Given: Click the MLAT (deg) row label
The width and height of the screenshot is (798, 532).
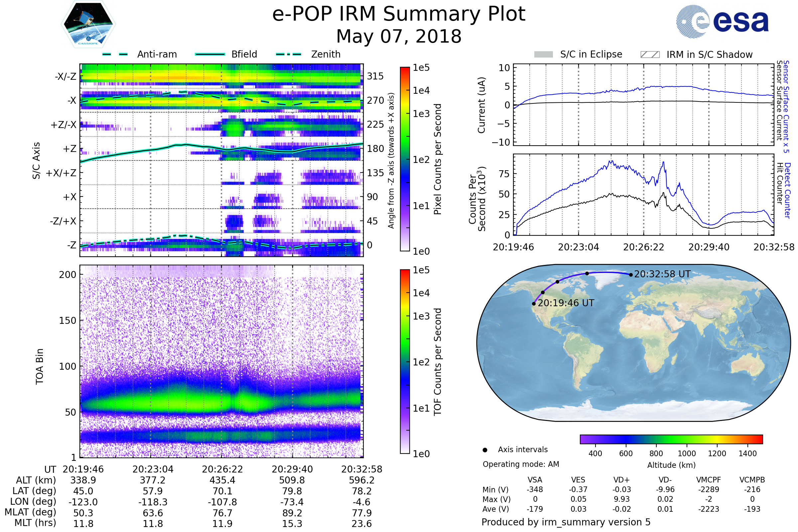Looking at the screenshot, I should point(30,512).
